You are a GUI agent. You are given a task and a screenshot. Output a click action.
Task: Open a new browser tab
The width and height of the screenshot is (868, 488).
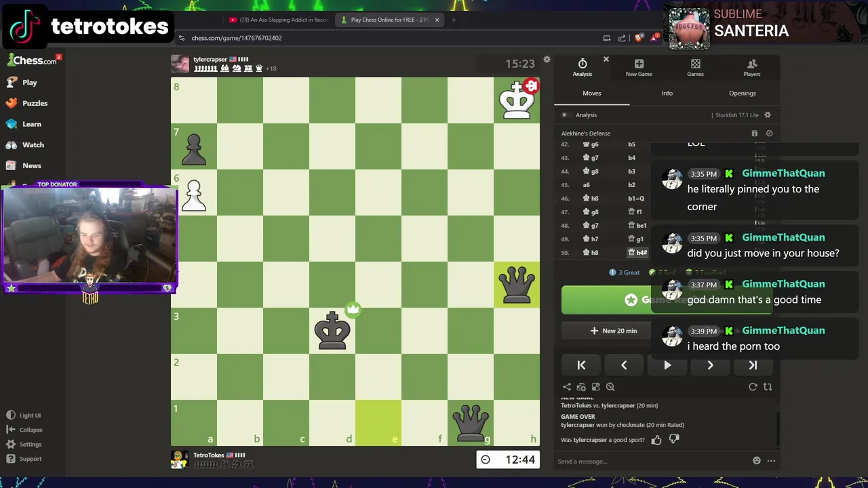click(454, 20)
